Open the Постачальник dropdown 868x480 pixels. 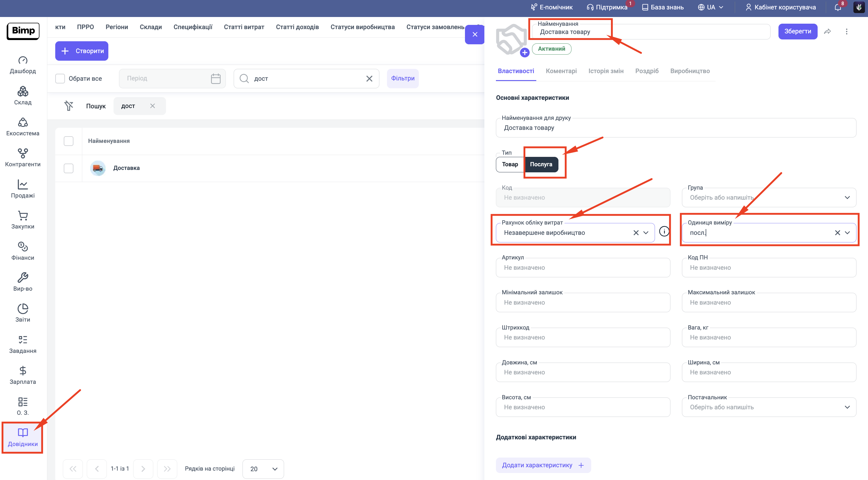[847, 407]
